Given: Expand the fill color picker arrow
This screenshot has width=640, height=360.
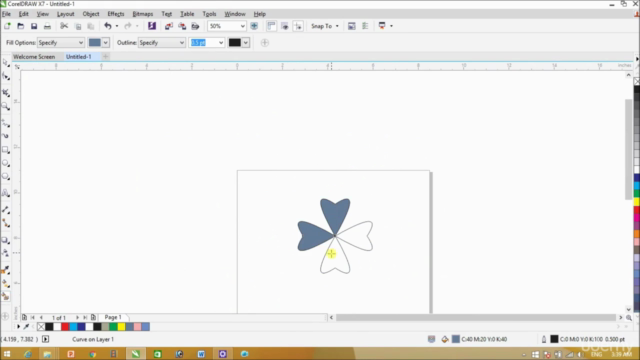Looking at the screenshot, I should 105,42.
